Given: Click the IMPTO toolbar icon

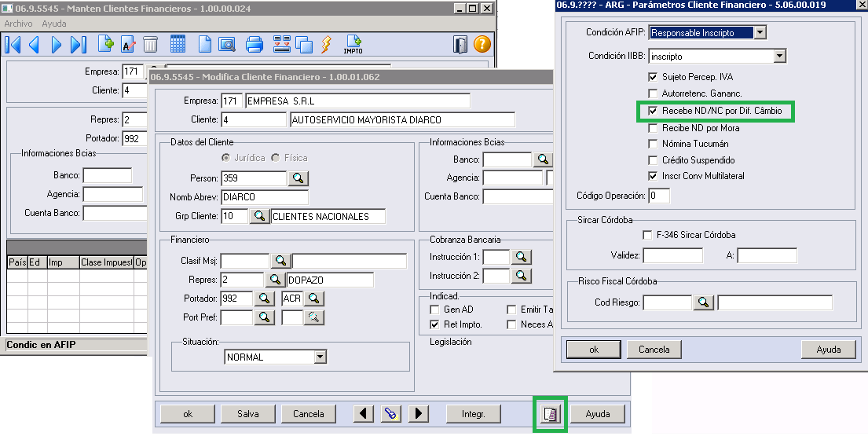Looking at the screenshot, I should [x=353, y=44].
